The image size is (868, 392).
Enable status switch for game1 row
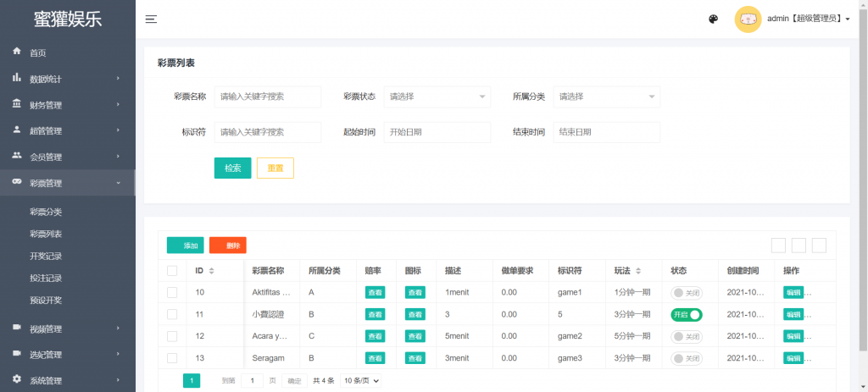pyautogui.click(x=687, y=292)
